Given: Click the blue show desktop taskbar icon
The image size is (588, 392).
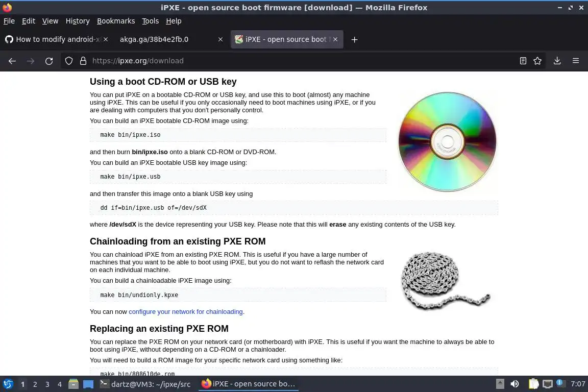Looking at the screenshot, I should pyautogui.click(x=88, y=384).
